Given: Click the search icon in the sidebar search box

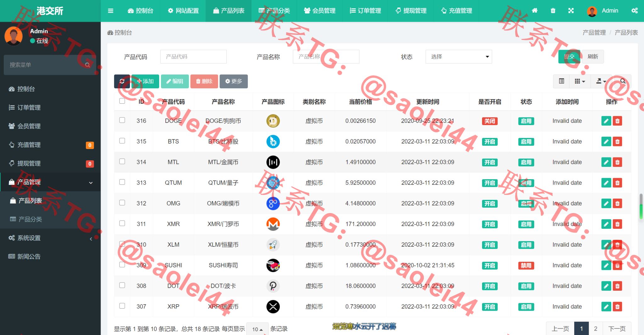Looking at the screenshot, I should [88, 65].
